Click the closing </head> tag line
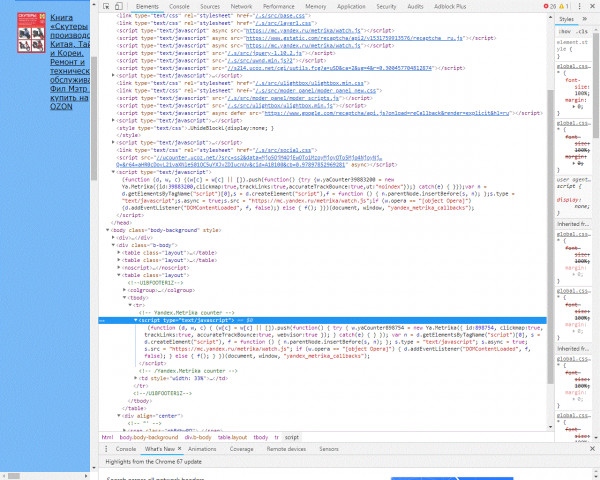600x480 pixels. (x=121, y=223)
